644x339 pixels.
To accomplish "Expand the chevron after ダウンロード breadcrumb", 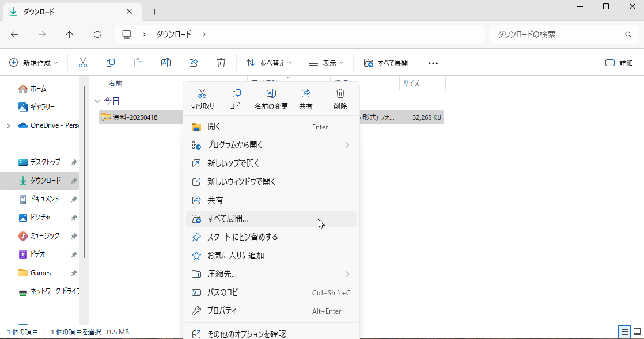I will pos(204,35).
